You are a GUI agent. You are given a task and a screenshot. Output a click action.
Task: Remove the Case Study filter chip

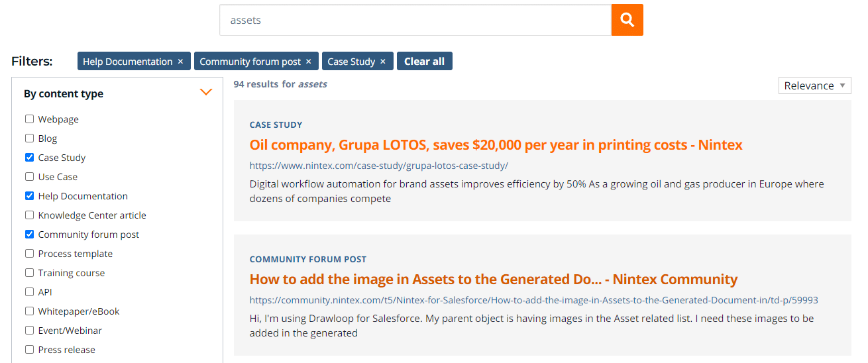click(382, 62)
